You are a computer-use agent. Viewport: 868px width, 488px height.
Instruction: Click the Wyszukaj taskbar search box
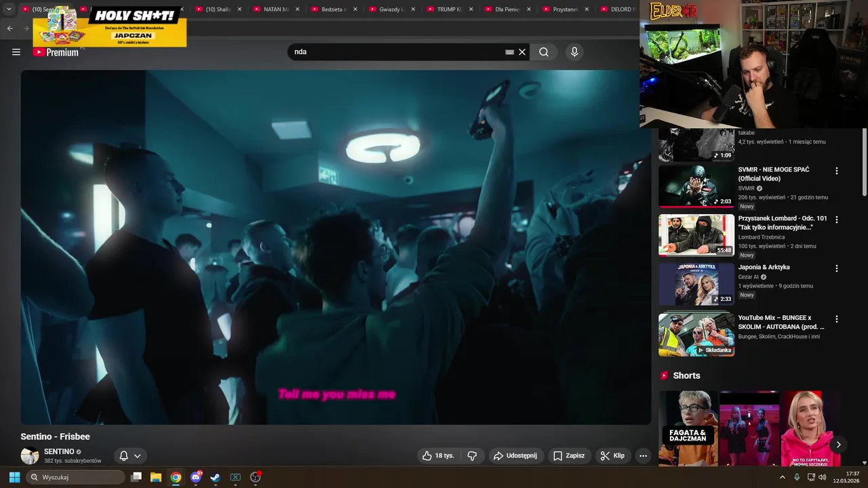point(76,477)
